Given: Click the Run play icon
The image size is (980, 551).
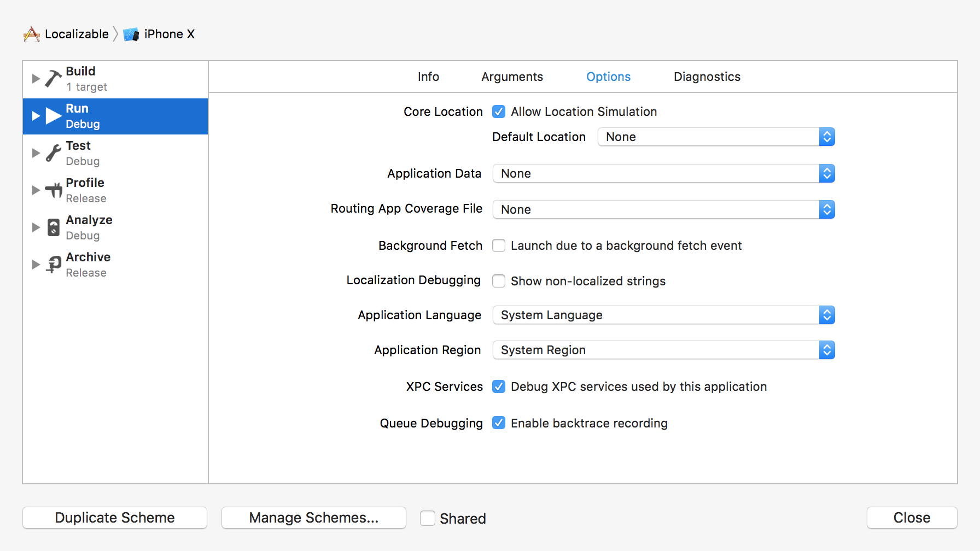Looking at the screenshot, I should click(x=53, y=116).
